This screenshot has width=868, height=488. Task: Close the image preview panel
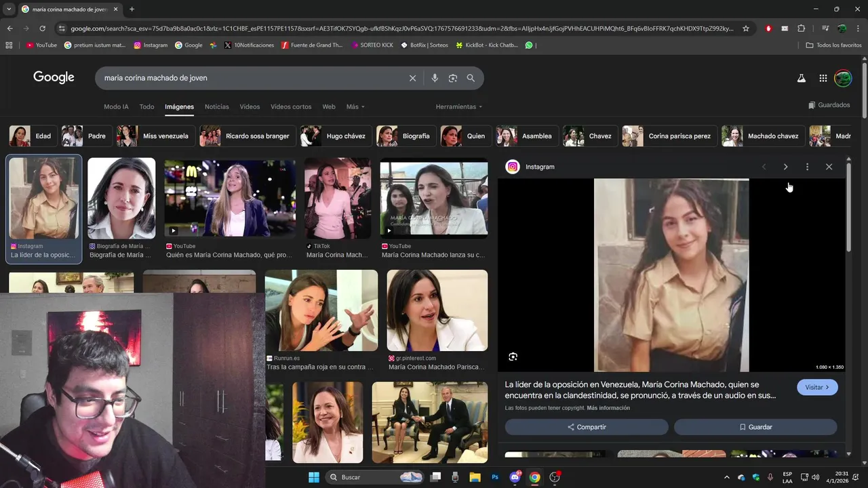pyautogui.click(x=829, y=167)
